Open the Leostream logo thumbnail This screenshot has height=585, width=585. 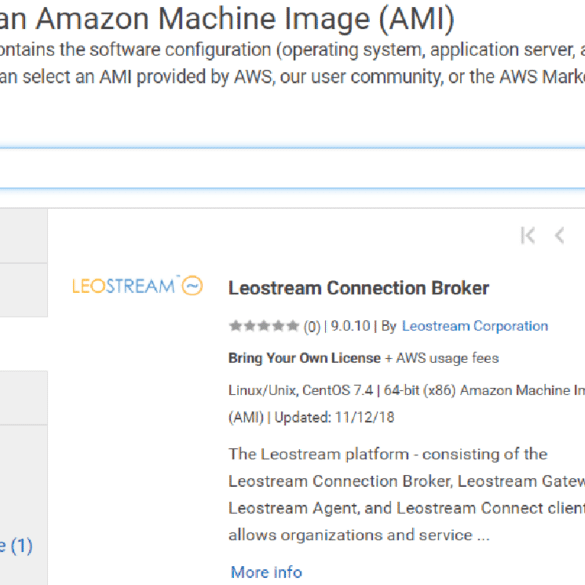pos(137,286)
